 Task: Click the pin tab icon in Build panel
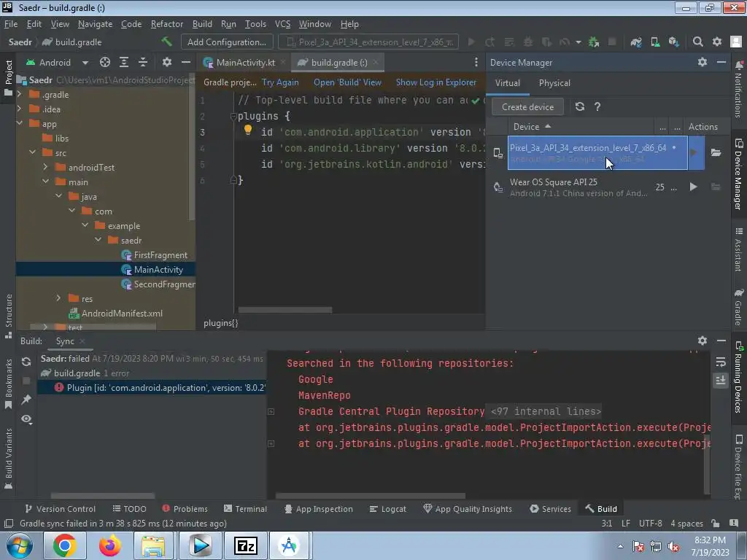(x=26, y=400)
